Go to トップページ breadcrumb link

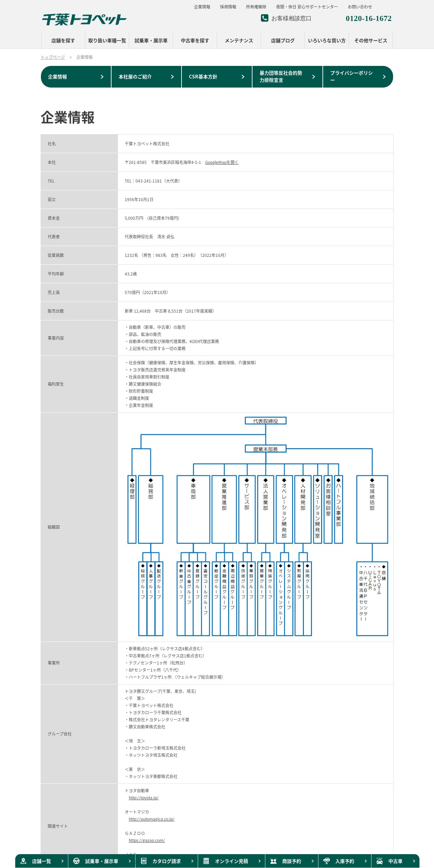tap(53, 57)
